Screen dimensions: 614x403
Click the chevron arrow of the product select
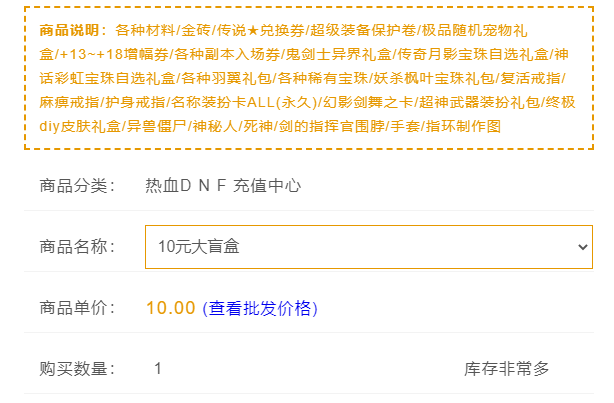(x=583, y=246)
